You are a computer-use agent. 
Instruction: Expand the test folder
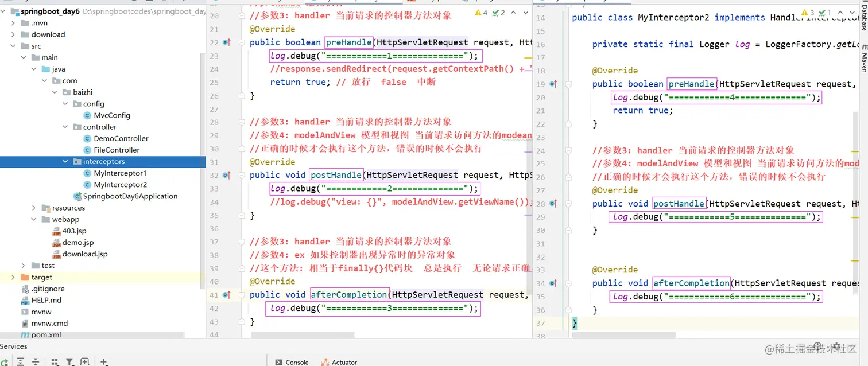(24, 266)
